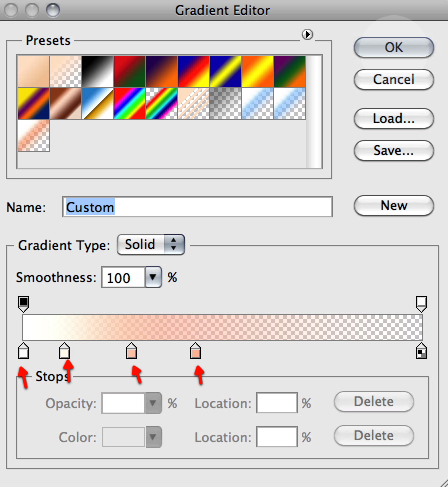Pick the transparent stripes gradient preset
The height and width of the screenshot is (487, 448).
coord(193,103)
